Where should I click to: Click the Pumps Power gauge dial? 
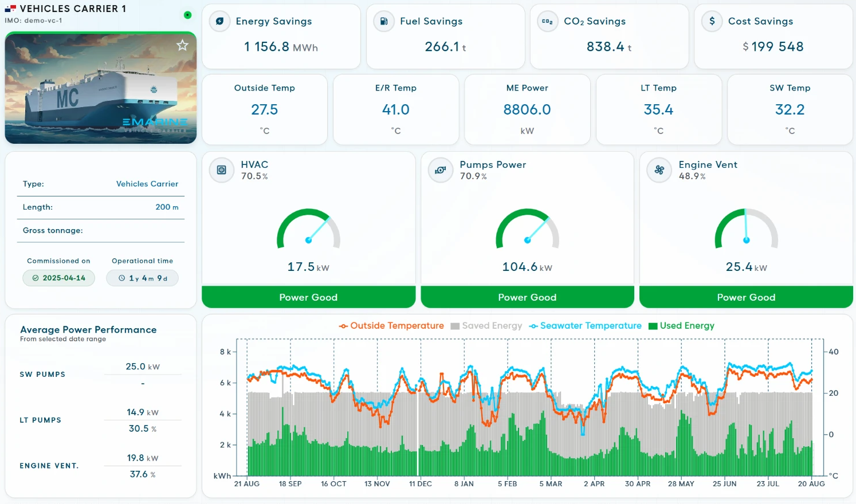(527, 229)
